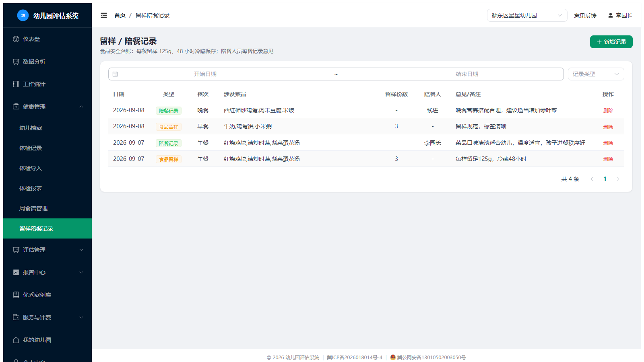Open the 记录类型 filter dropdown

click(x=596, y=74)
